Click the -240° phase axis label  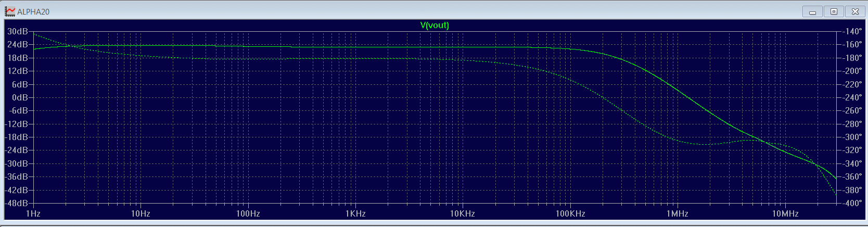coord(852,97)
